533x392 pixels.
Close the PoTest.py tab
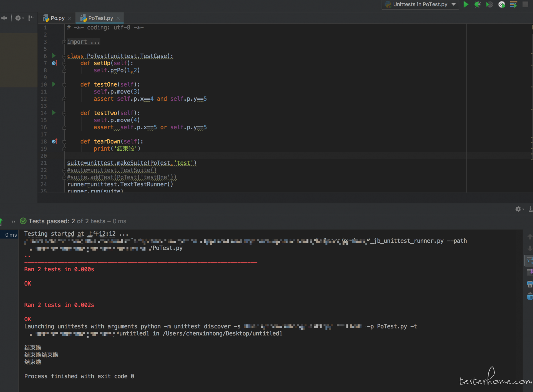click(x=118, y=18)
